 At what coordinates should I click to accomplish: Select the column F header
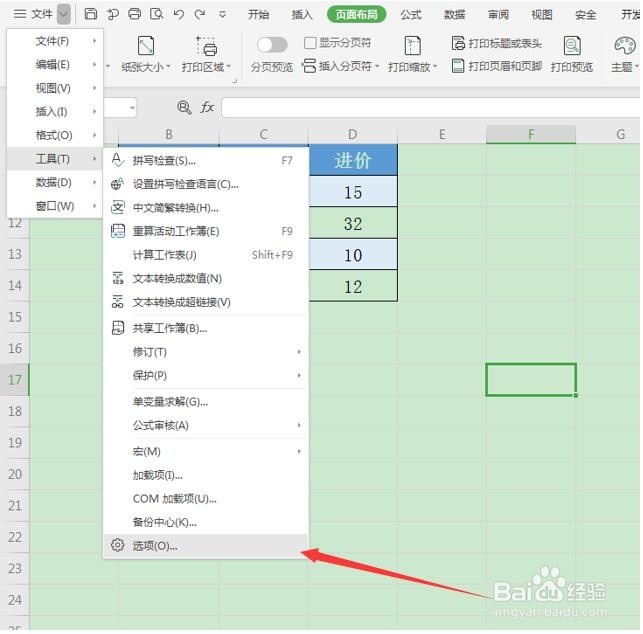pos(531,135)
